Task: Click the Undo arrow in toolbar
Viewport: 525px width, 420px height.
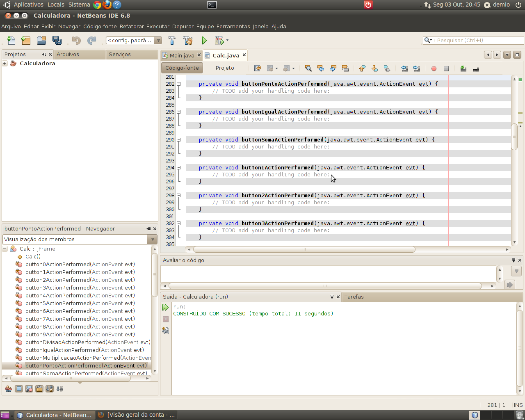Action: pyautogui.click(x=76, y=40)
